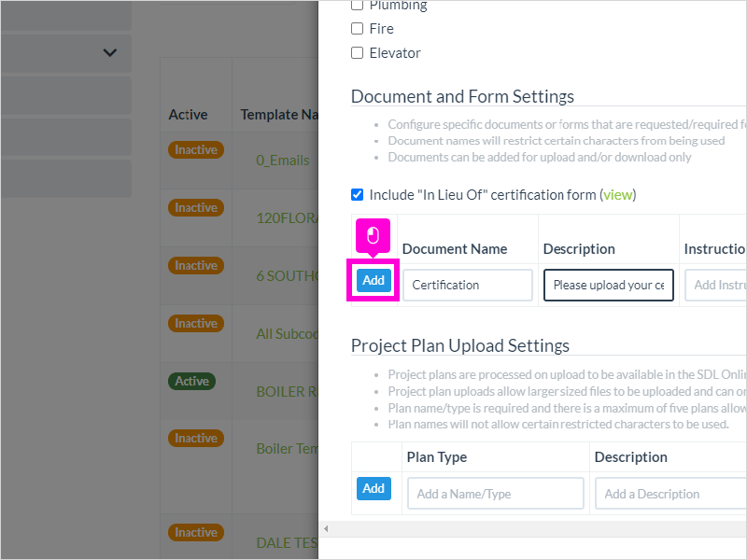
Task: Open the BOILER template link
Action: (287, 391)
